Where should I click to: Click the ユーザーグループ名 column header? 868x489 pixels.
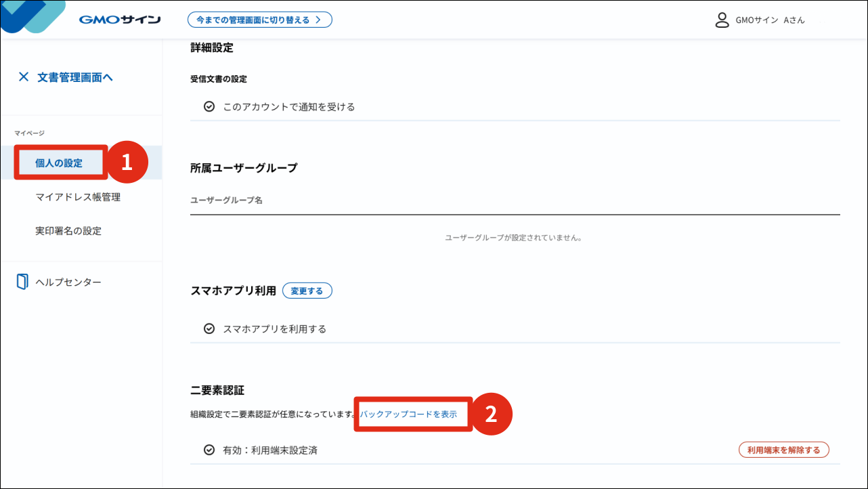tap(226, 200)
